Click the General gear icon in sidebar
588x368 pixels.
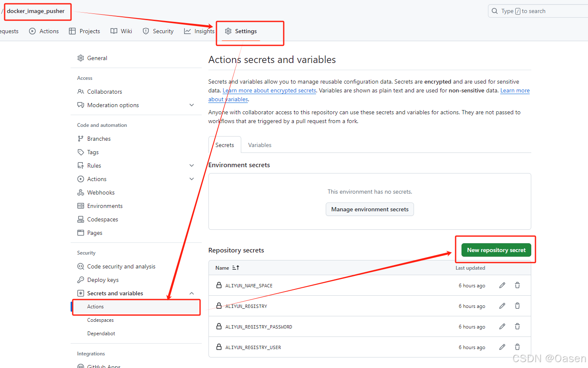pyautogui.click(x=81, y=58)
